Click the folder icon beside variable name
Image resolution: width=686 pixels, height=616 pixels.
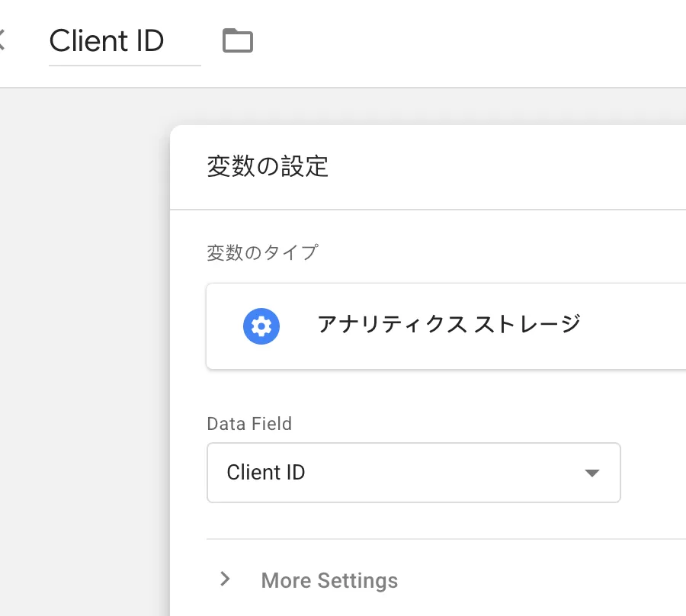tap(238, 40)
